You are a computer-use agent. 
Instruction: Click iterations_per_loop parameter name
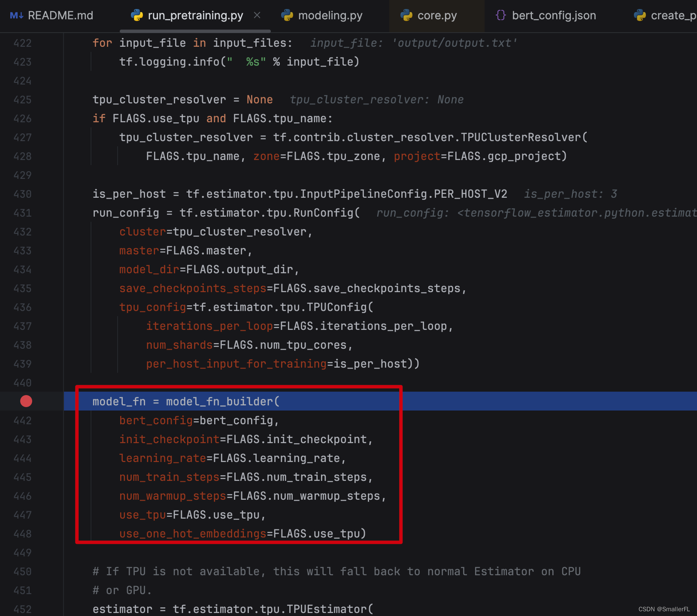[x=209, y=326]
